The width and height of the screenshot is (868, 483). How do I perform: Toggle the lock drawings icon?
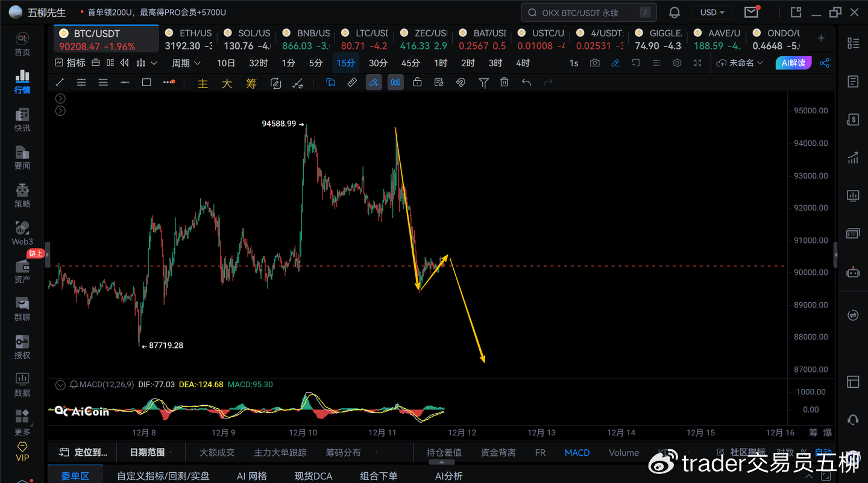pos(417,83)
